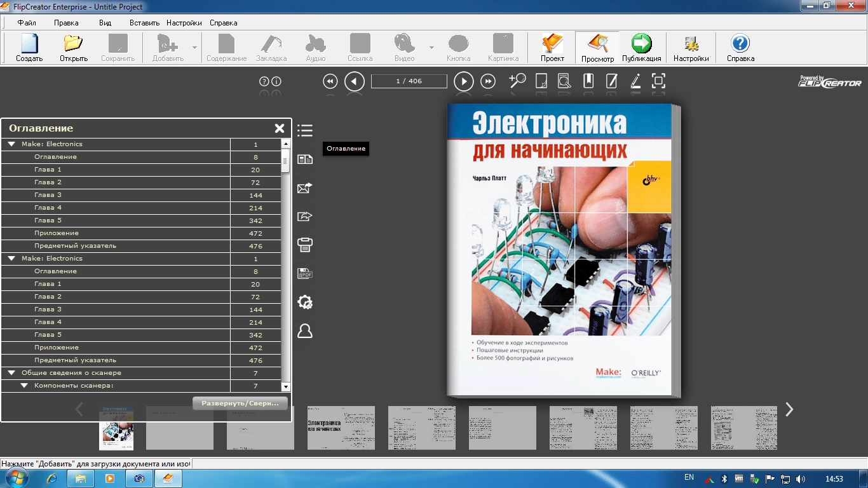Select the Содержание toolbar icon
The image size is (868, 488).
[226, 48]
